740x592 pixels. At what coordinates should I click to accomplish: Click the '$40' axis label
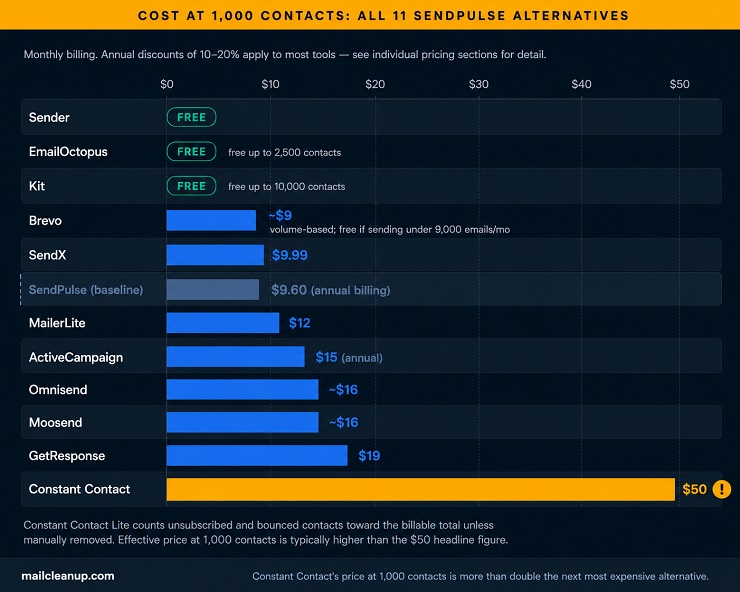[581, 84]
